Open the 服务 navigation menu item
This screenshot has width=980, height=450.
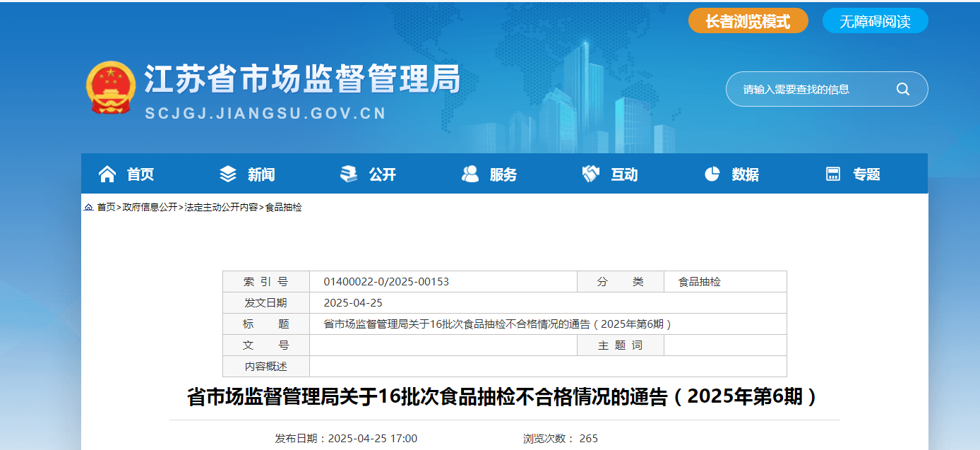pyautogui.click(x=503, y=174)
